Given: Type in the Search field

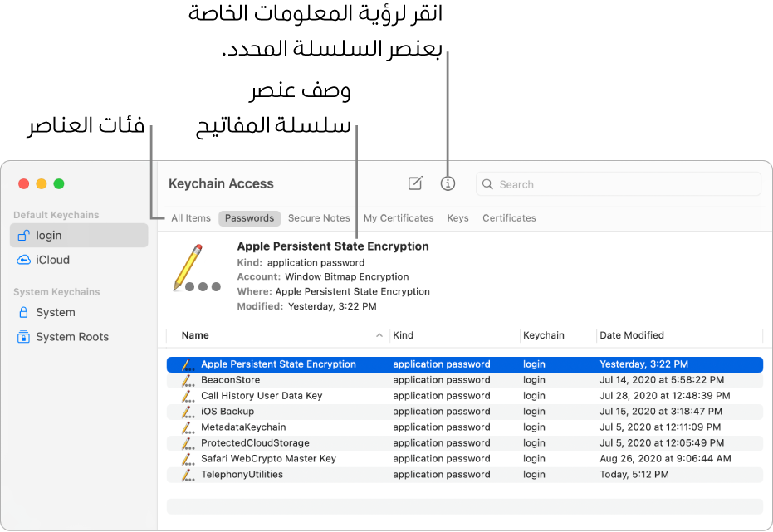Looking at the screenshot, I should 623,184.
